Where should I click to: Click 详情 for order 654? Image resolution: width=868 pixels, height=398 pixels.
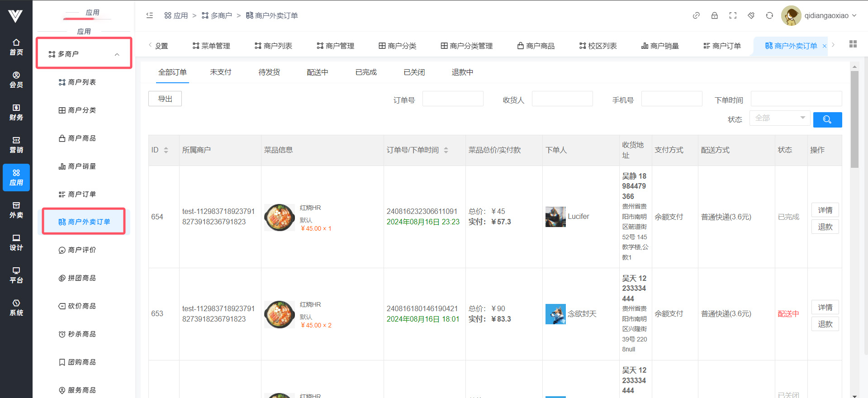pos(825,210)
